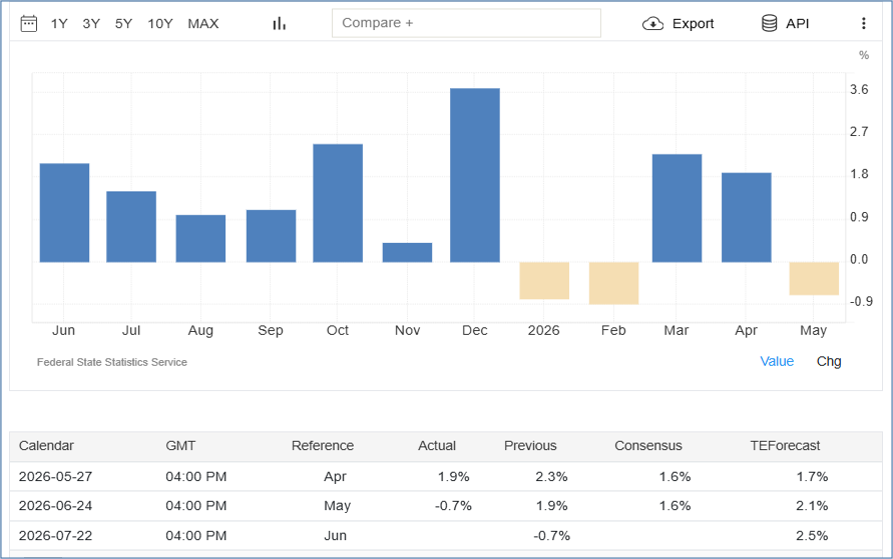Click the TEForecast column header
The width and height of the screenshot is (893, 559).
(x=785, y=446)
